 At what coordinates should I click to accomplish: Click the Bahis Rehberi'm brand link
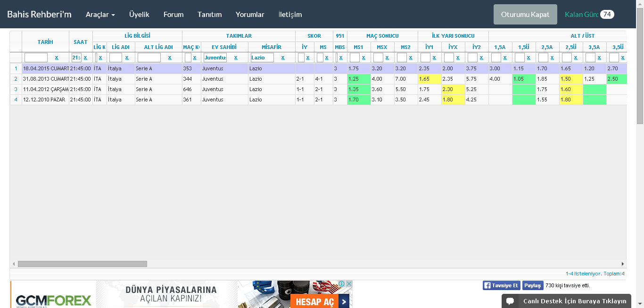pos(39,14)
